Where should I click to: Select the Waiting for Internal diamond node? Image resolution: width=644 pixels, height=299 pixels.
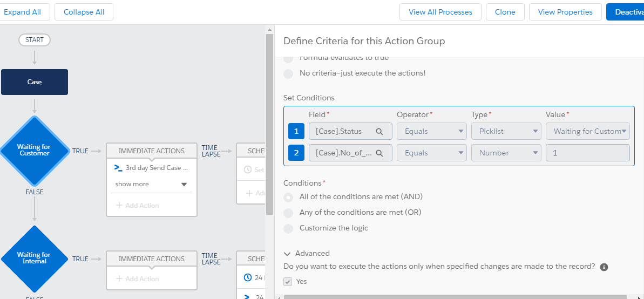[34, 259]
